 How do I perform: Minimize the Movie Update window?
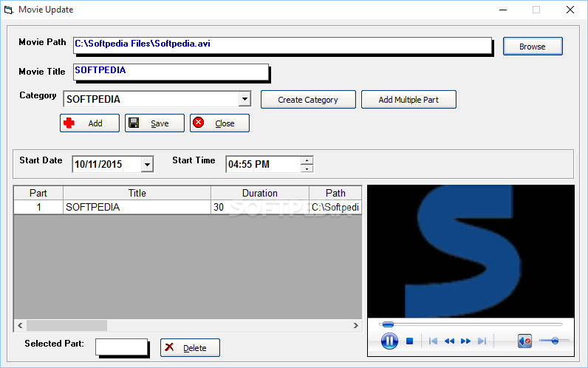click(503, 10)
